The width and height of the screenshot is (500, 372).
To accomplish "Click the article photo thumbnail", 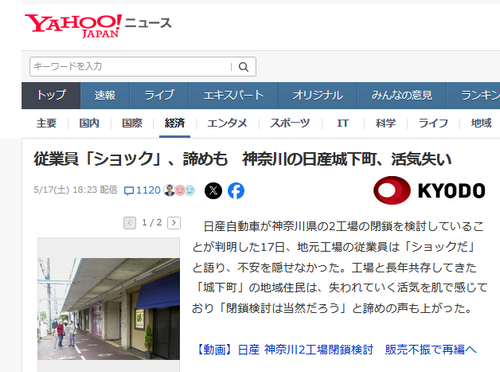I will [109, 309].
